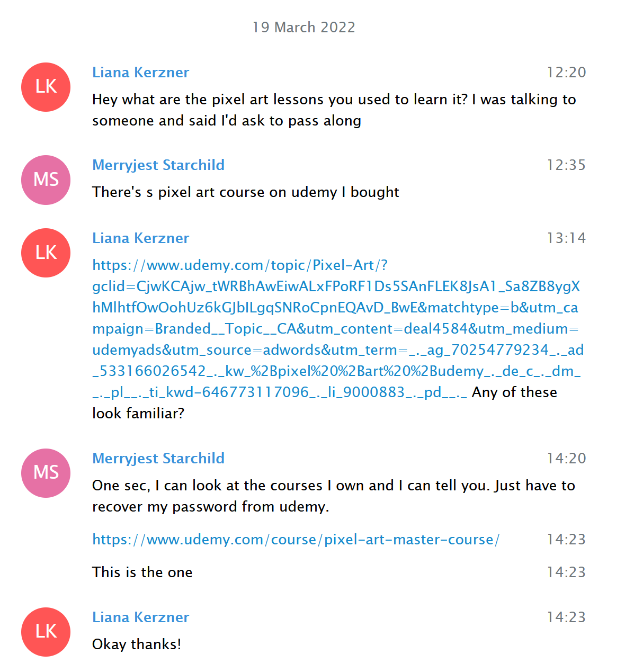Click the MS avatar beside the 12:35 message
The width and height of the screenshot is (625, 672).
click(x=46, y=180)
